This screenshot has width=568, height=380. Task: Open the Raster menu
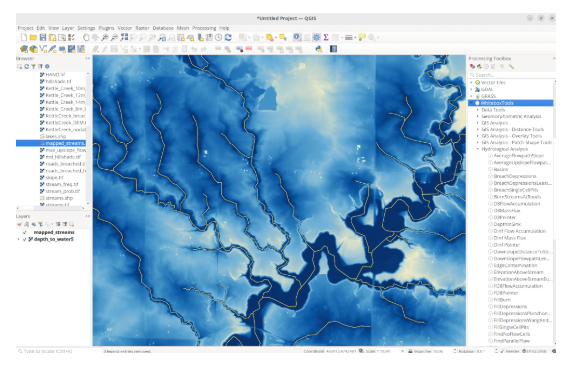142,28
